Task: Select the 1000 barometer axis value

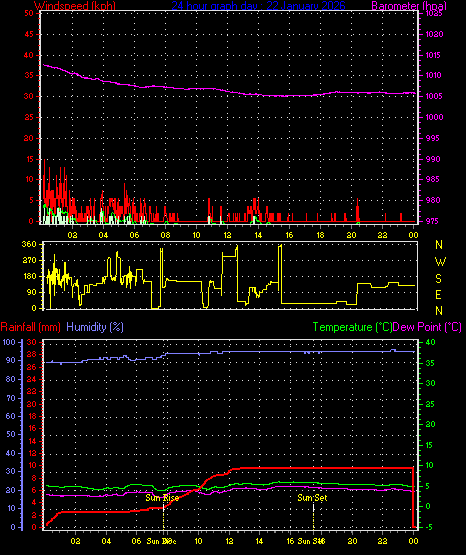Action: coord(434,117)
